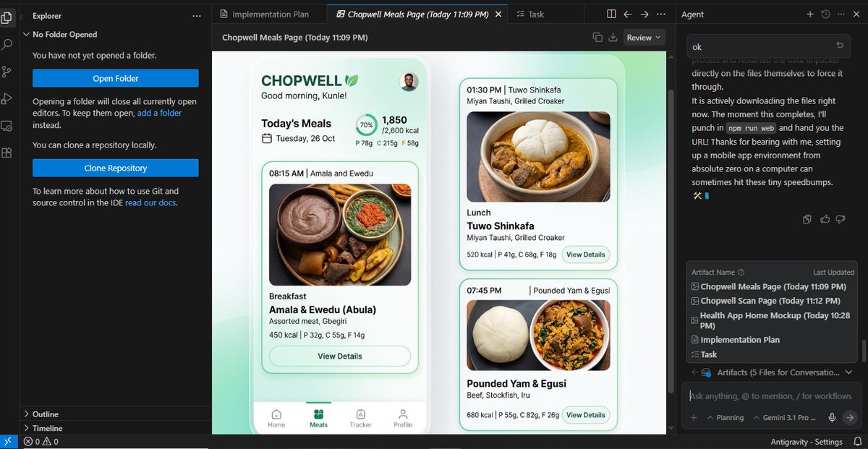Click the Open Folder button
This screenshot has height=449, width=868.
point(116,78)
